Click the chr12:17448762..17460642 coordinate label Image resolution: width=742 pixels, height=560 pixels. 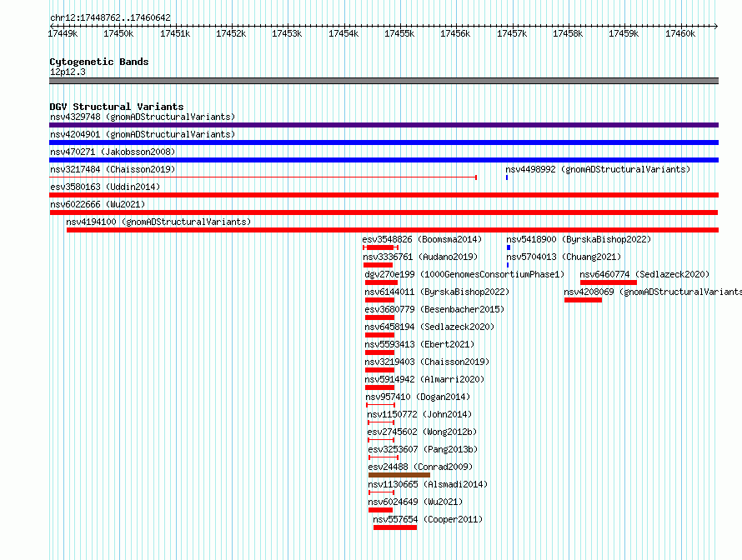[x=110, y=17]
